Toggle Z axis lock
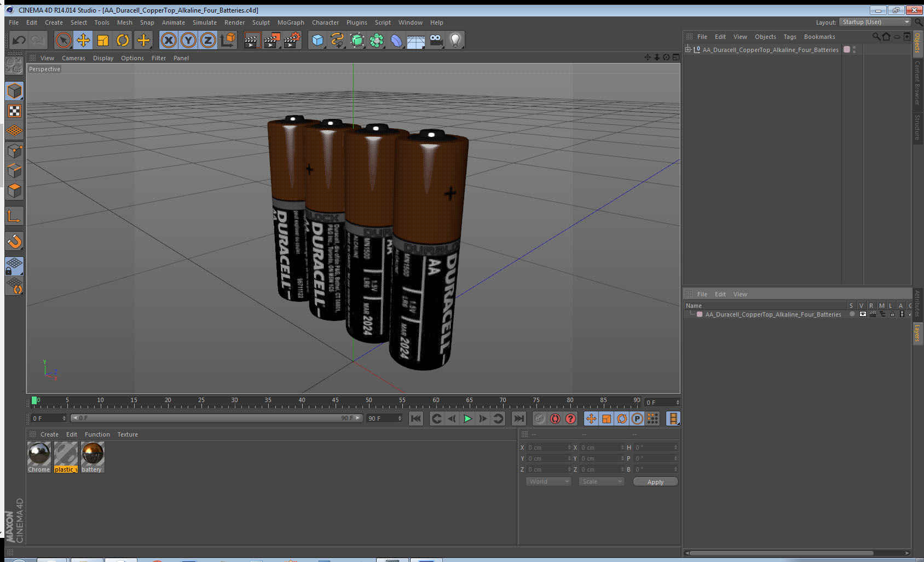The image size is (924, 562). pyautogui.click(x=208, y=40)
